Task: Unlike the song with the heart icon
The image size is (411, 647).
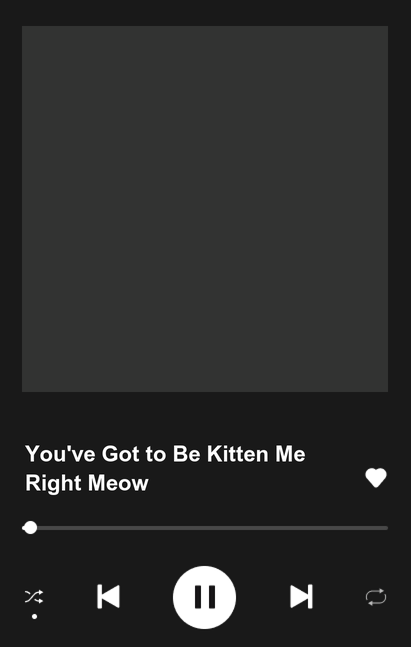Action: [376, 478]
